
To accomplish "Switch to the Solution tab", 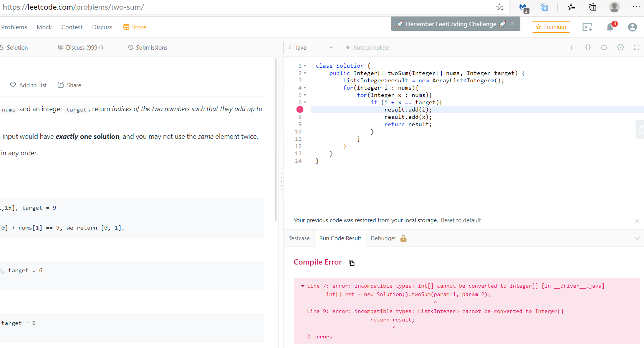I will coord(14,47).
